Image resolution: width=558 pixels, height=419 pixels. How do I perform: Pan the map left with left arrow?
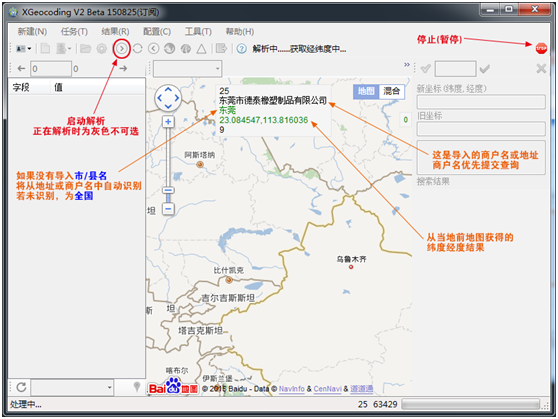pos(160,98)
